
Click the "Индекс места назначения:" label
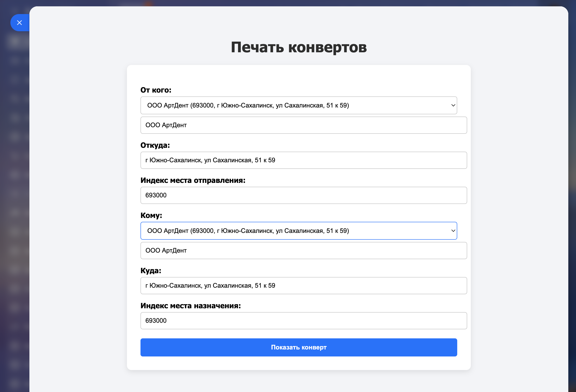coord(190,306)
